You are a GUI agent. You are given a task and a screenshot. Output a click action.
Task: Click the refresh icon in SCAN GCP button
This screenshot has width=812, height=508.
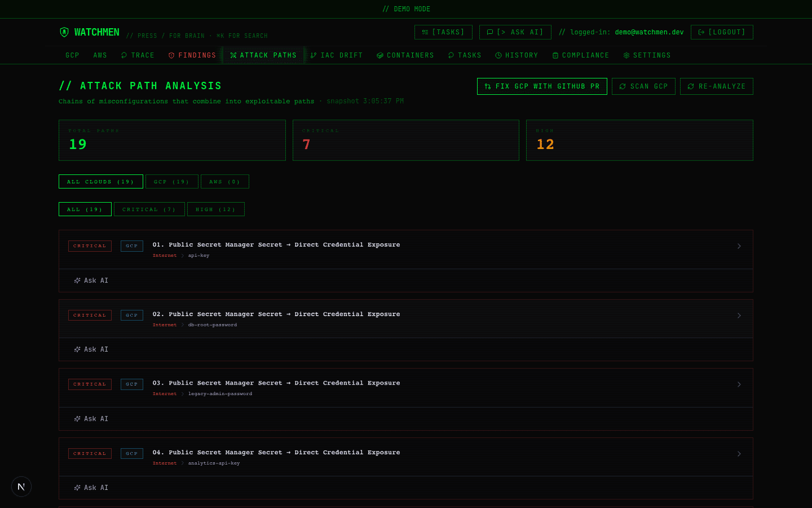point(623,86)
